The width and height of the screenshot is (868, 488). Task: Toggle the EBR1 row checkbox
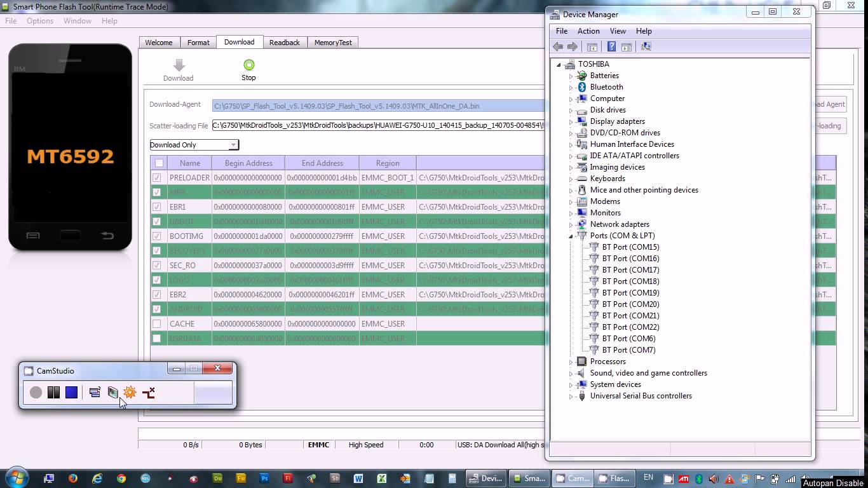click(x=157, y=207)
